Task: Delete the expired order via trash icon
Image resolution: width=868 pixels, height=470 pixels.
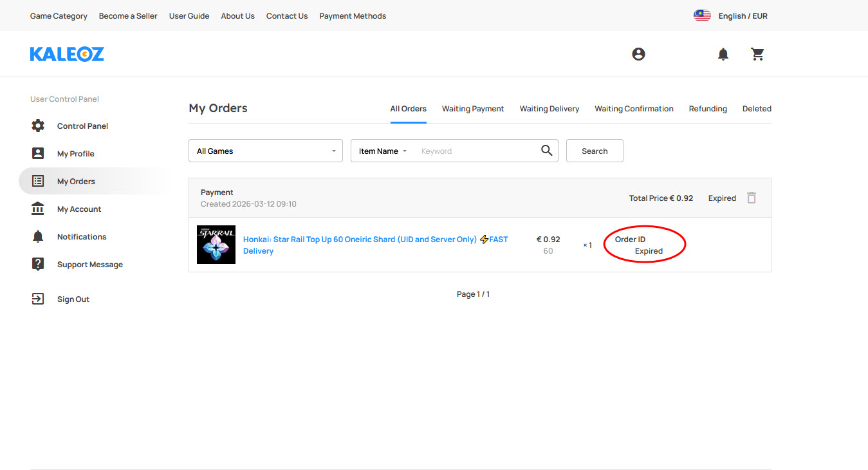Action: (x=751, y=198)
